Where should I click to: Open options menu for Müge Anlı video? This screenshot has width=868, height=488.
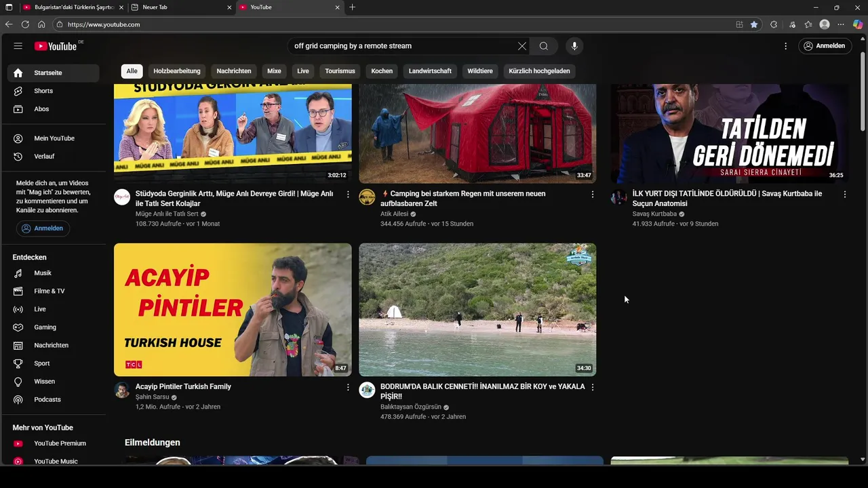pyautogui.click(x=348, y=195)
